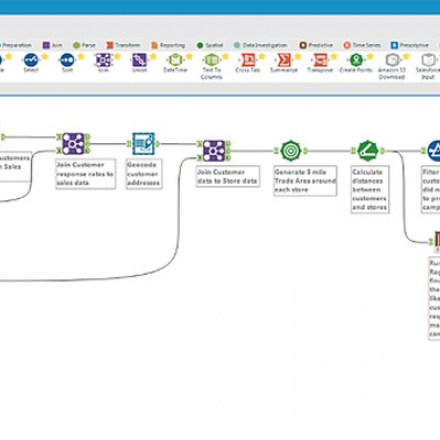Select the Union tool icon
440x440 pixels.
139,60
